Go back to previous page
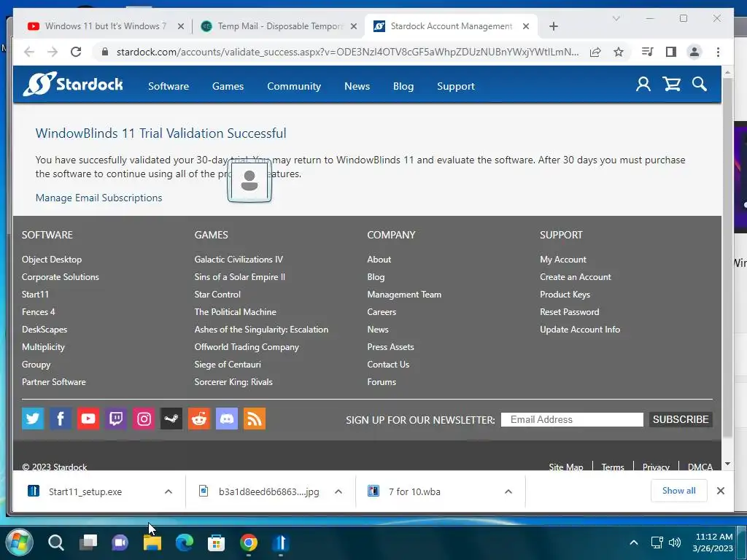 tap(29, 52)
